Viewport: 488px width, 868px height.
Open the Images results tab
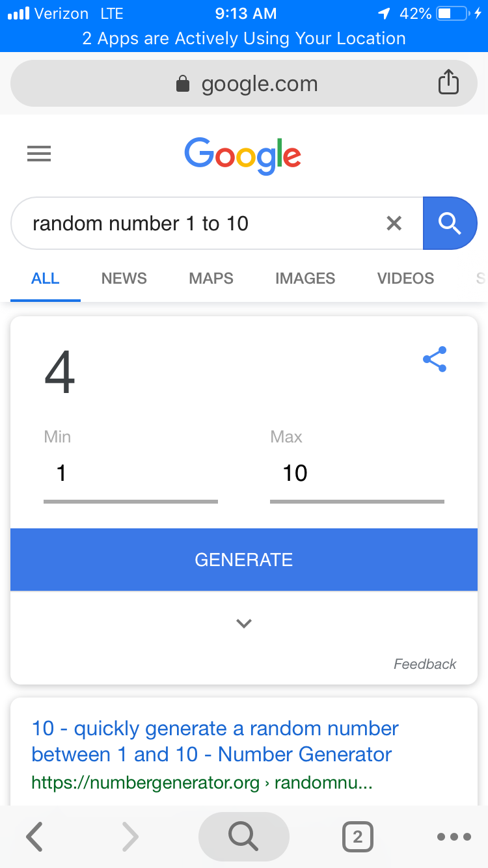tap(305, 278)
